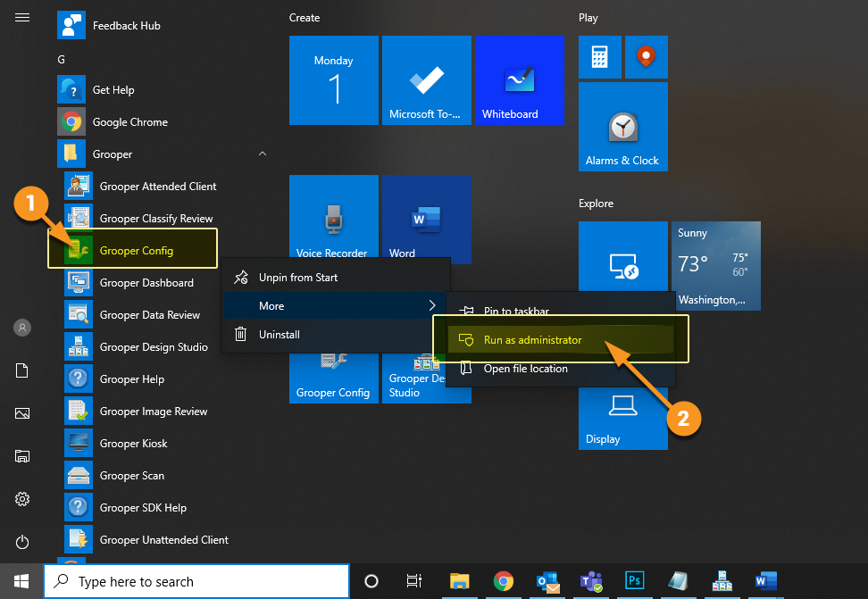868x599 pixels.
Task: Open Grooper Design Studio from app list
Action: click(x=153, y=347)
